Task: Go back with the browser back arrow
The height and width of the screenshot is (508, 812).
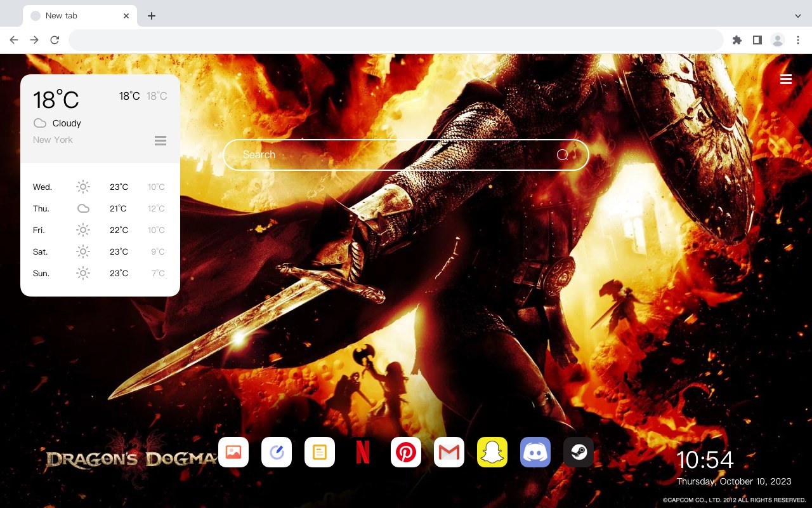Action: (x=14, y=40)
